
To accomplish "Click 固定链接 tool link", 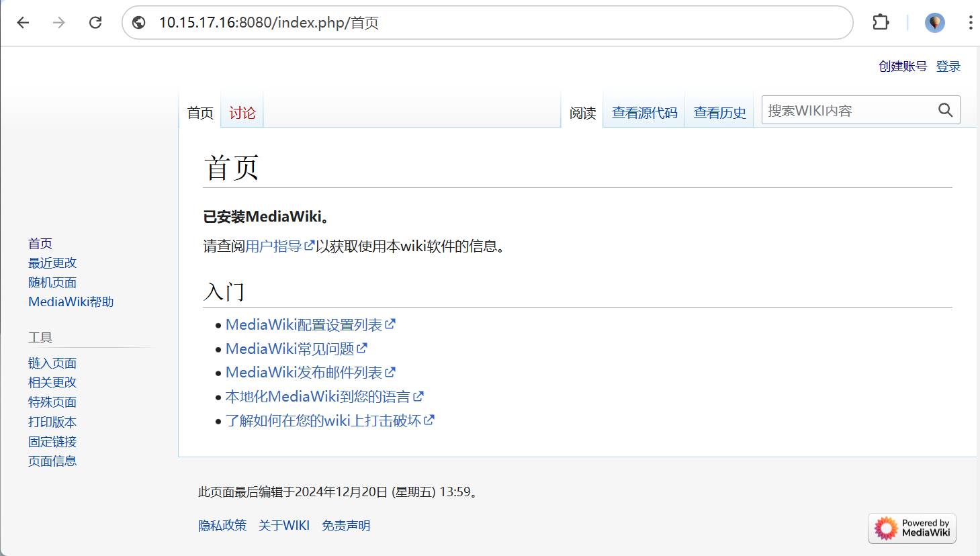I will [x=52, y=442].
